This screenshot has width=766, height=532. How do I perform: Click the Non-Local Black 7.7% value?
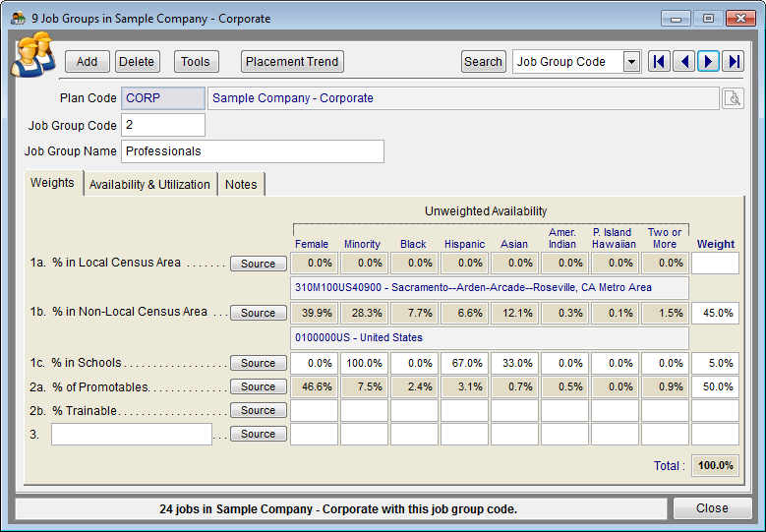[x=414, y=313]
